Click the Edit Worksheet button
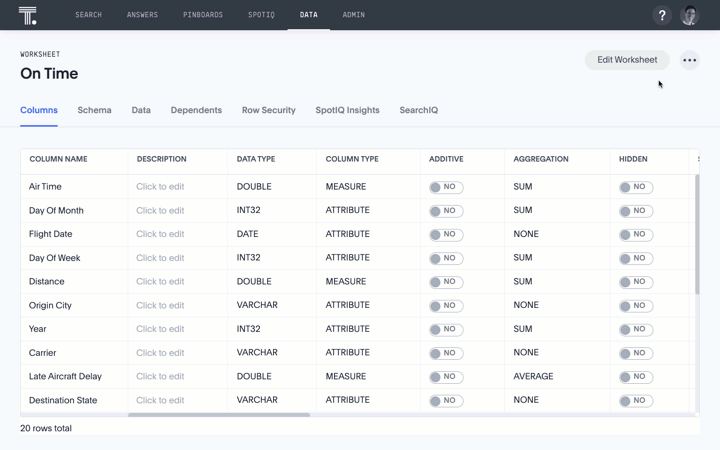 tap(627, 60)
